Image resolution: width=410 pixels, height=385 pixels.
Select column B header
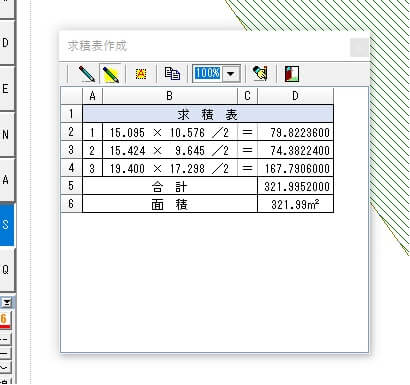[170, 96]
